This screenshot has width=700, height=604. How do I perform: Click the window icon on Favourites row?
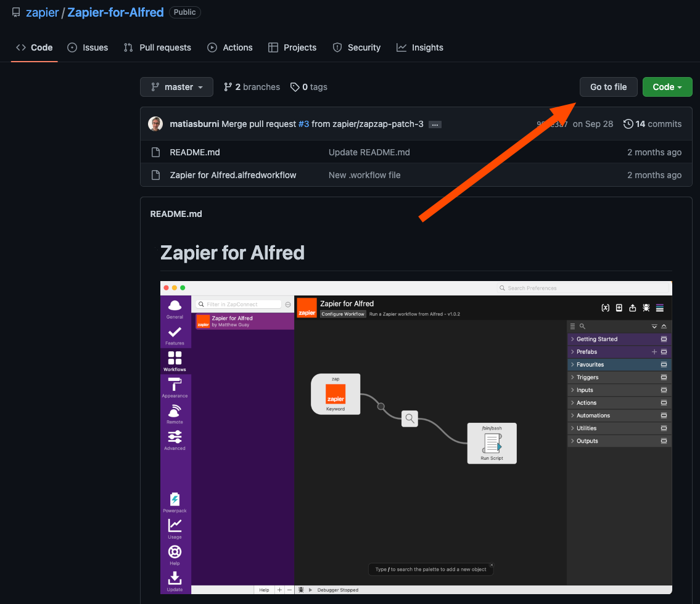(664, 364)
